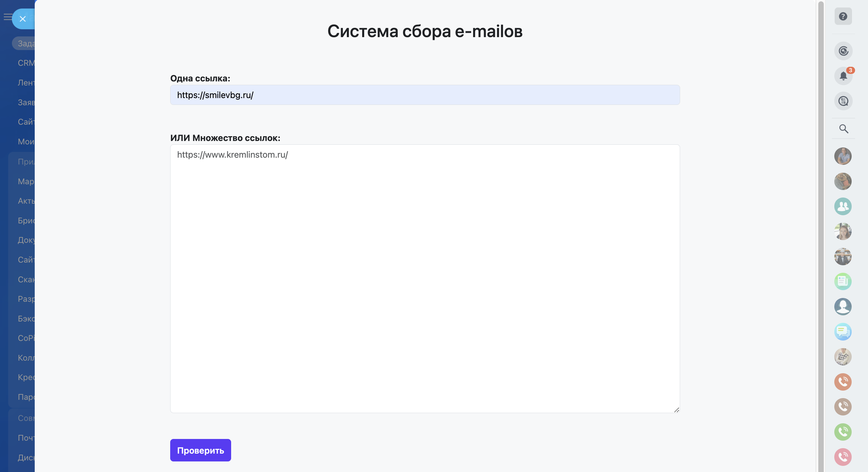Viewport: 868px width, 472px height.
Task: Click the teal group chat avatar
Action: click(843, 206)
